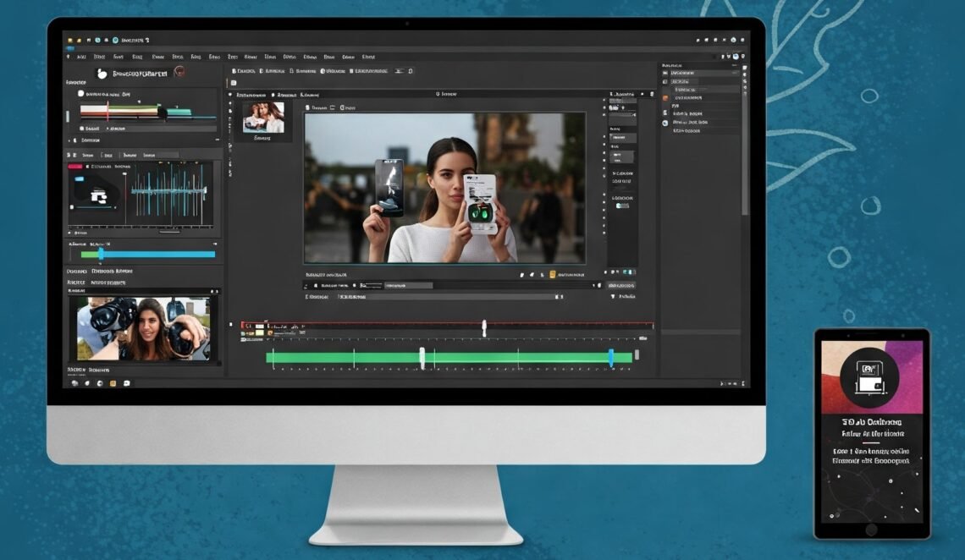
Task: Click the yellow icon below the video preview
Action: tap(552, 275)
